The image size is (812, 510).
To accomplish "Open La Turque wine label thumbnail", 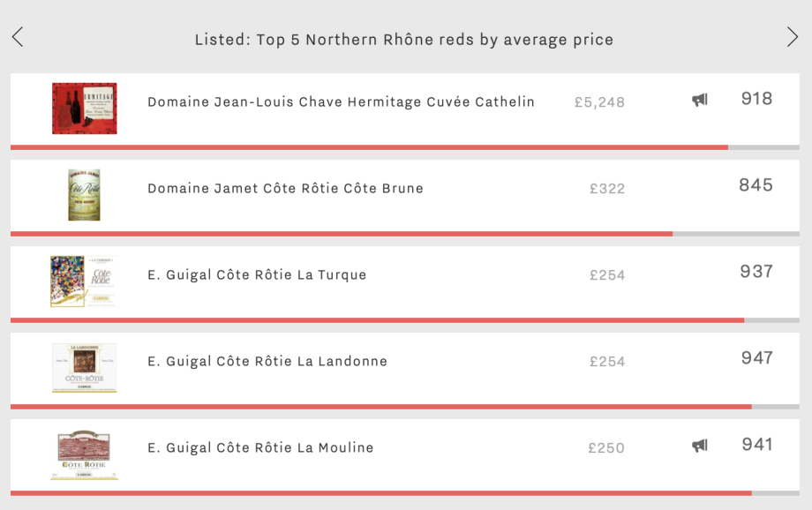I will click(x=84, y=281).
